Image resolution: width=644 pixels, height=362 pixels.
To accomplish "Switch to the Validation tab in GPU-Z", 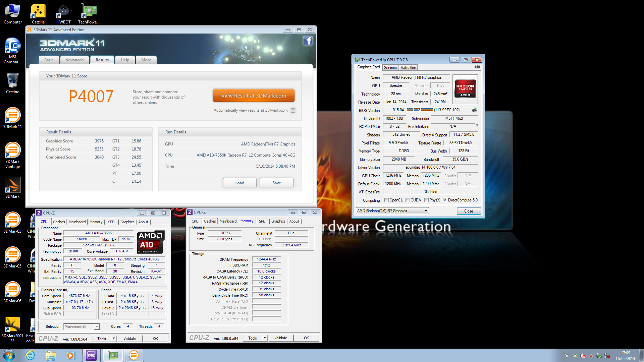I will (x=408, y=68).
